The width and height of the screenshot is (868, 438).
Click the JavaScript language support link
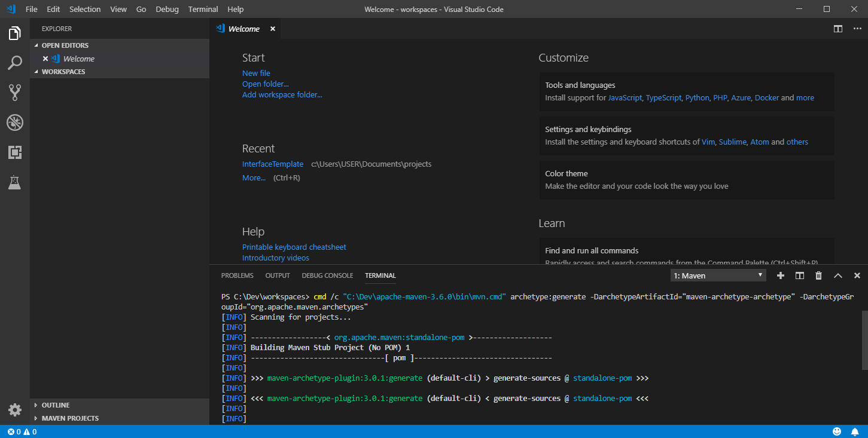(625, 97)
